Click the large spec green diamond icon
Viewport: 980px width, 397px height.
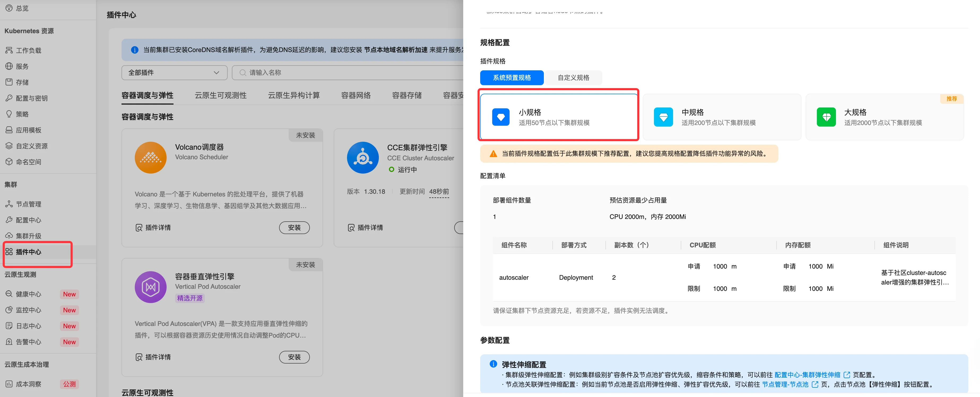pyautogui.click(x=826, y=117)
